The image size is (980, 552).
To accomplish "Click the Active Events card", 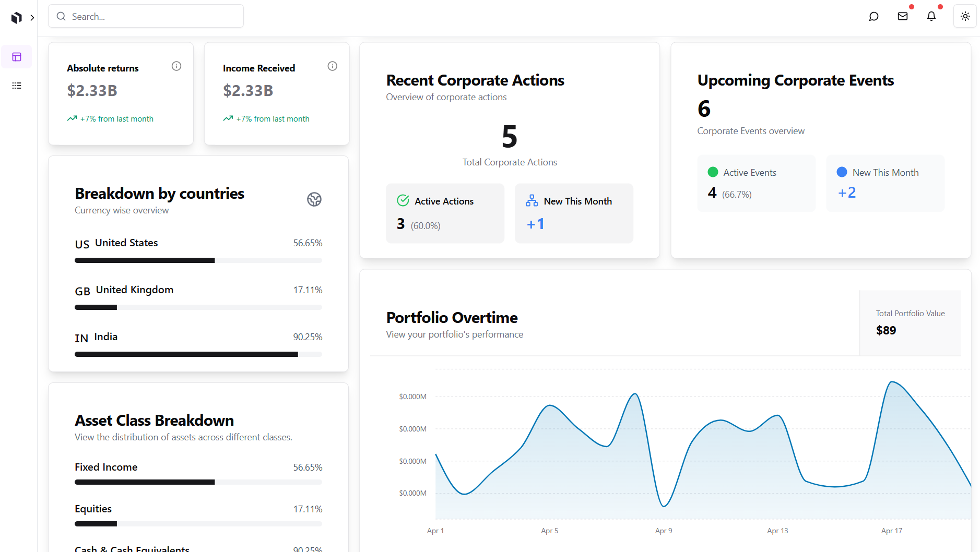I will point(755,183).
